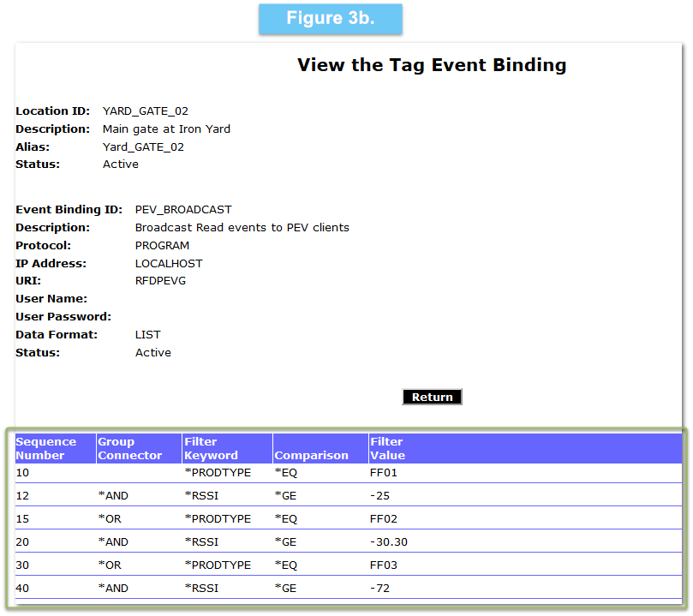Click sequence number 40
The width and height of the screenshot is (693, 616).
point(22,589)
